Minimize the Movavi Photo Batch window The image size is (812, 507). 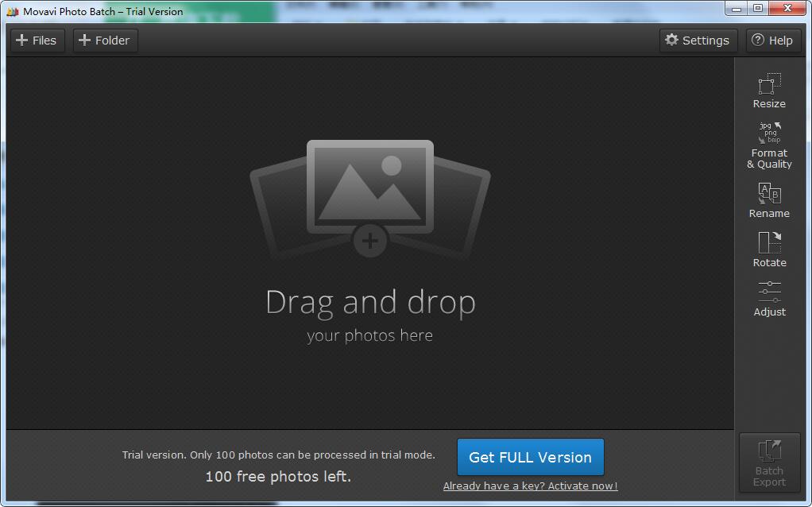[x=737, y=8]
